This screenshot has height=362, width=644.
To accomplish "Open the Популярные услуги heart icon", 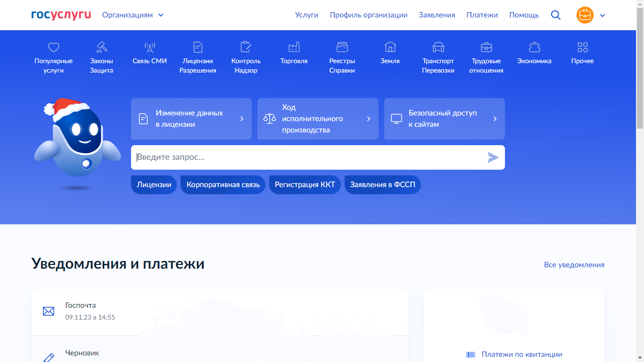I will point(54,47).
